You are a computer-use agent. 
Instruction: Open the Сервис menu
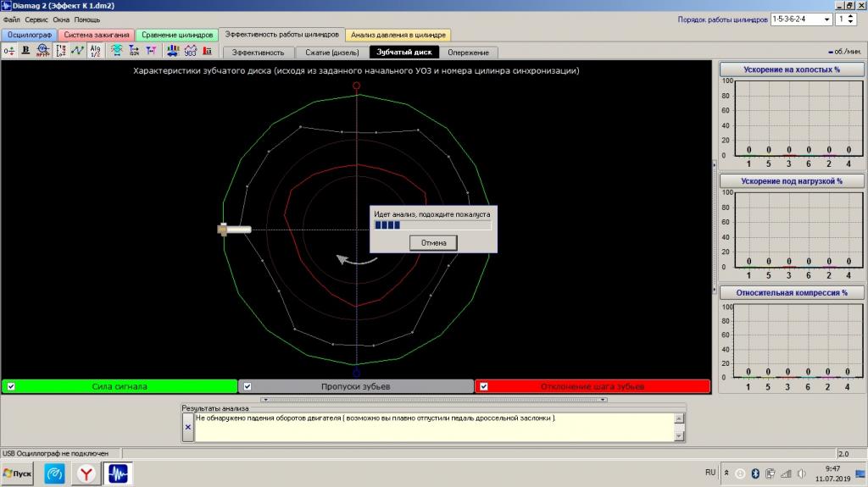pos(36,19)
